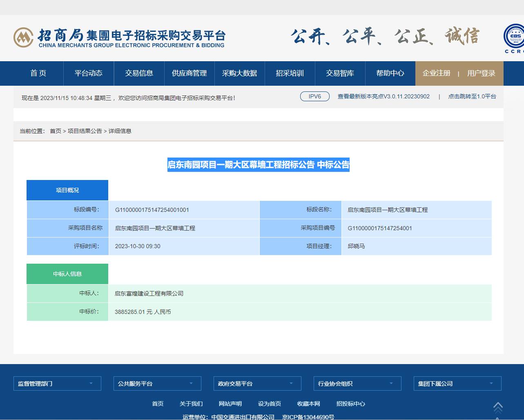
Task: Click the evaluation time 2023-10-30 09:30
Action: point(138,246)
